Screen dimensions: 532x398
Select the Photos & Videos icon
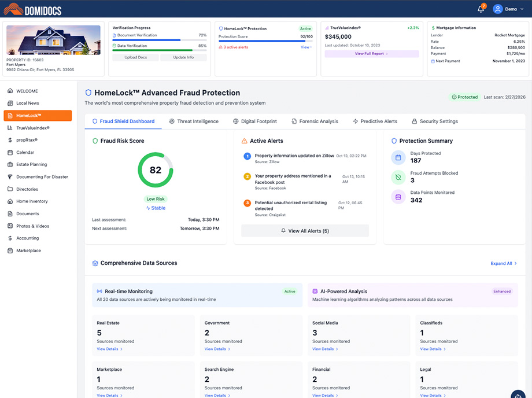tap(10, 226)
